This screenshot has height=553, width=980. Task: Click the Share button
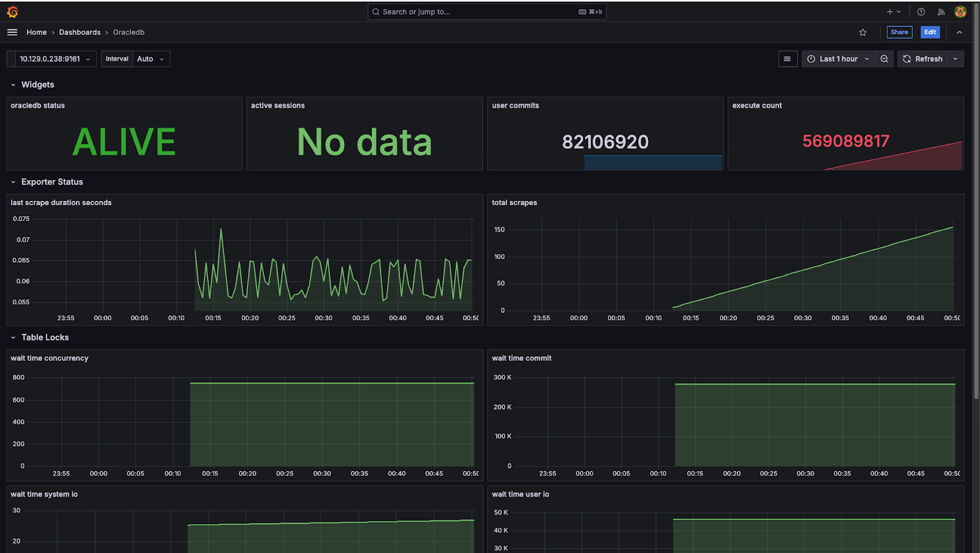coord(899,32)
